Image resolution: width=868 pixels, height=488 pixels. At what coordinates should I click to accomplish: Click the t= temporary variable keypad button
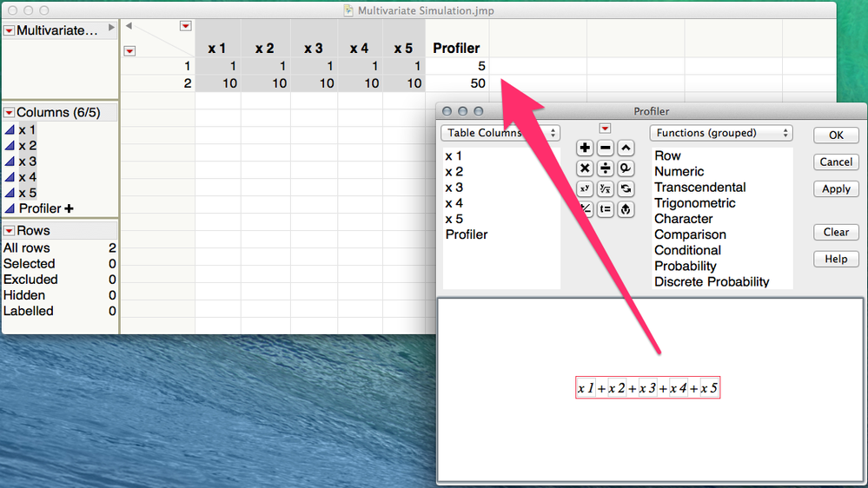(605, 209)
